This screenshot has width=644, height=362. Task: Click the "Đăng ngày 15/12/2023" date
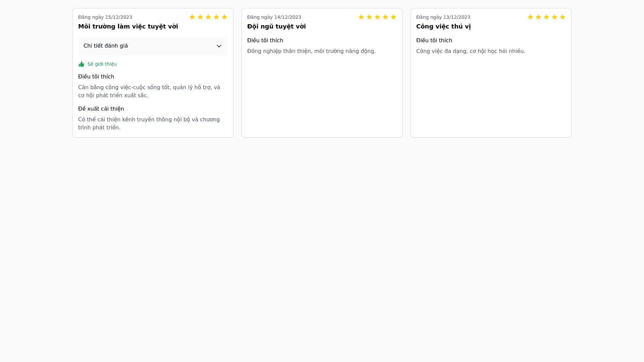pos(105,17)
